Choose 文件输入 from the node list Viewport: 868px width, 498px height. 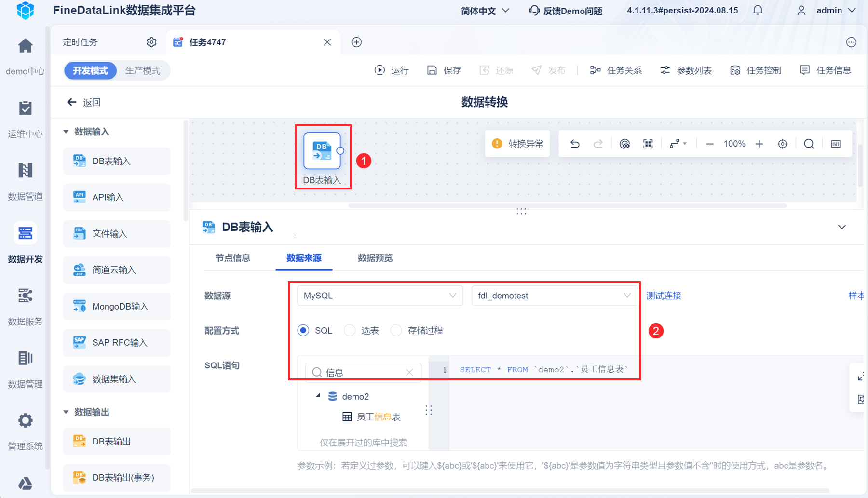click(117, 234)
